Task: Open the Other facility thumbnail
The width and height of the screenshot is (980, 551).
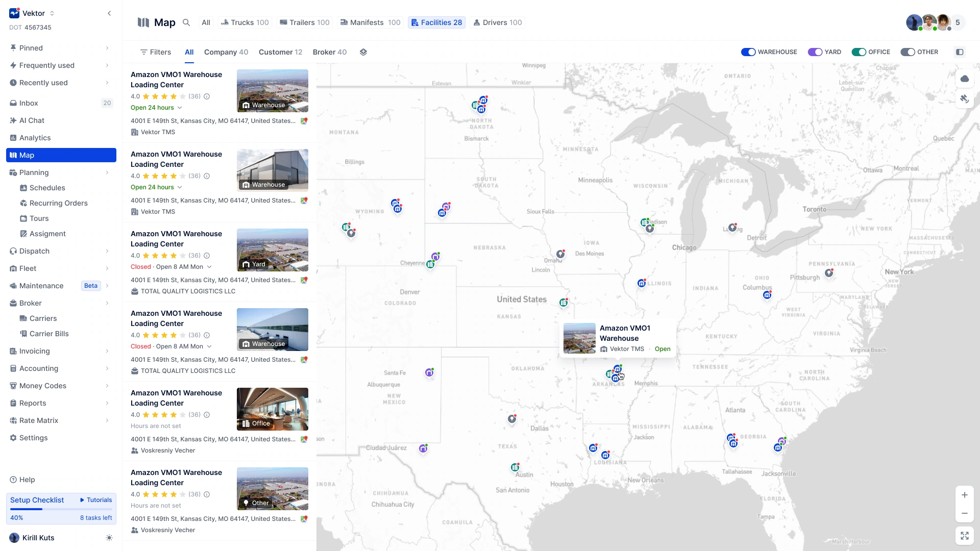Action: point(273,489)
